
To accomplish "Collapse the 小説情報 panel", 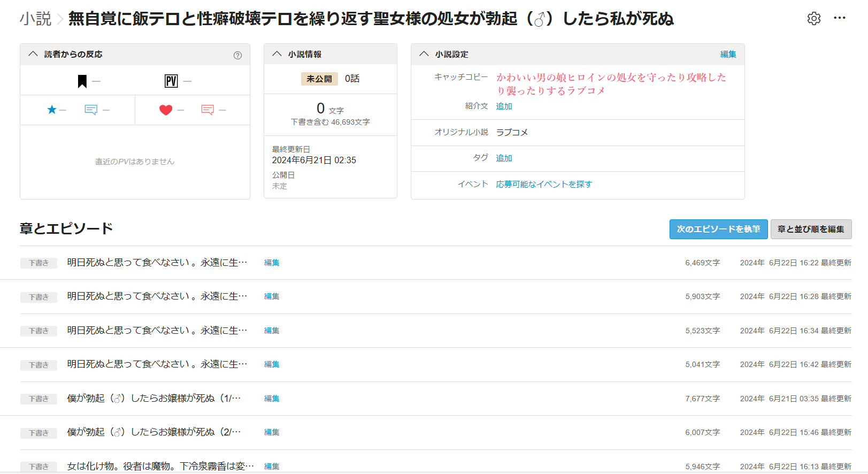I will (x=277, y=54).
